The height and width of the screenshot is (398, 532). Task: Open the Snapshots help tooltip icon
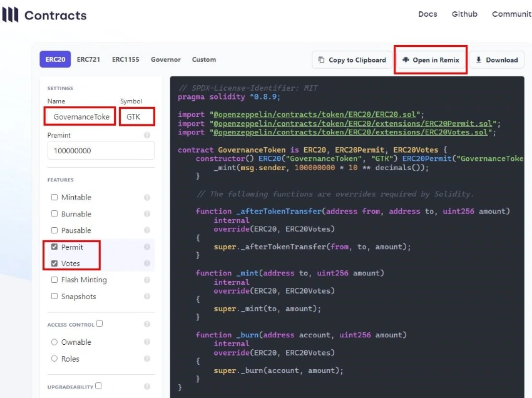[147, 296]
